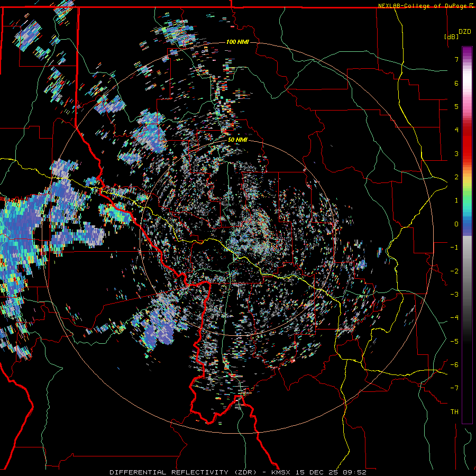Click the 6 value on color scale
The width and height of the screenshot is (476, 476).
(456, 83)
